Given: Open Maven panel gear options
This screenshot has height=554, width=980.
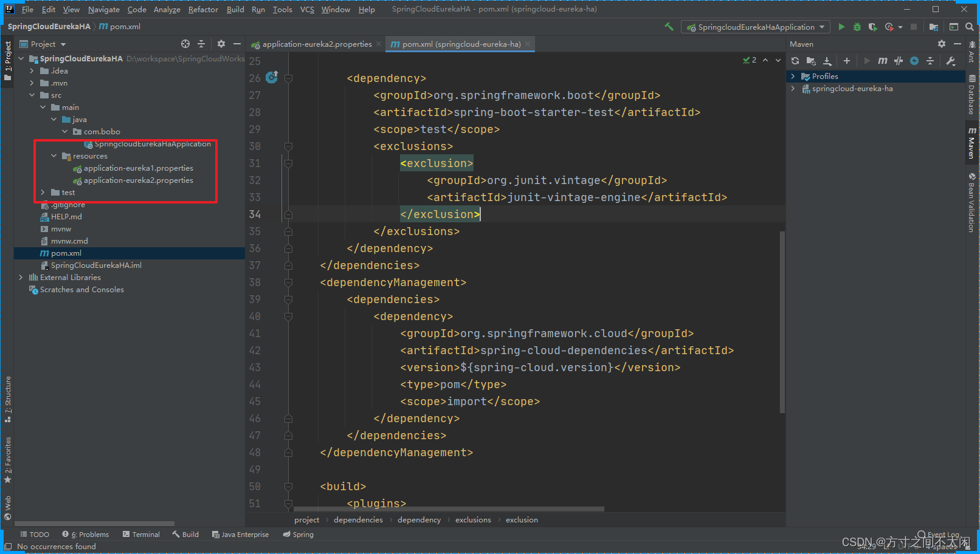Looking at the screenshot, I should pyautogui.click(x=942, y=44).
